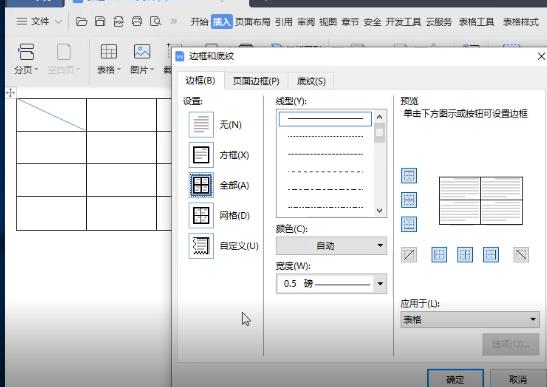The height and width of the screenshot is (387, 547).
Task: Select the 网格(D) grid border setting
Action: click(201, 215)
